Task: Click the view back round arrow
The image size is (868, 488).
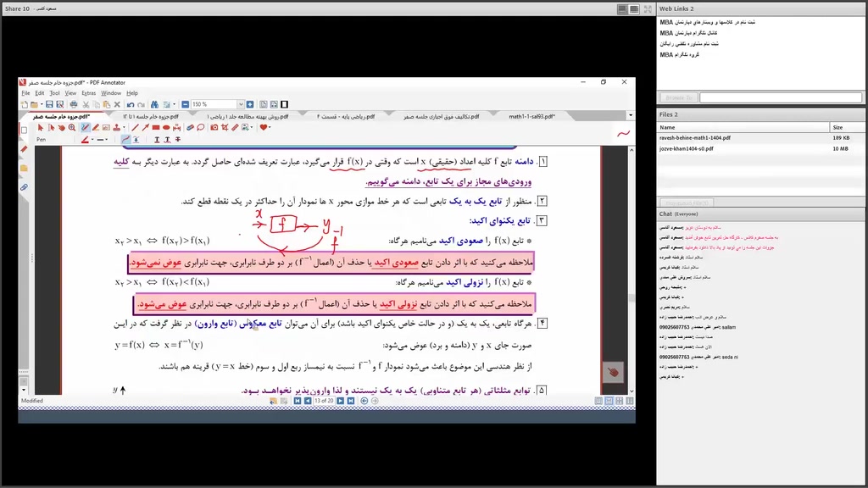Action: pyautogui.click(x=364, y=401)
